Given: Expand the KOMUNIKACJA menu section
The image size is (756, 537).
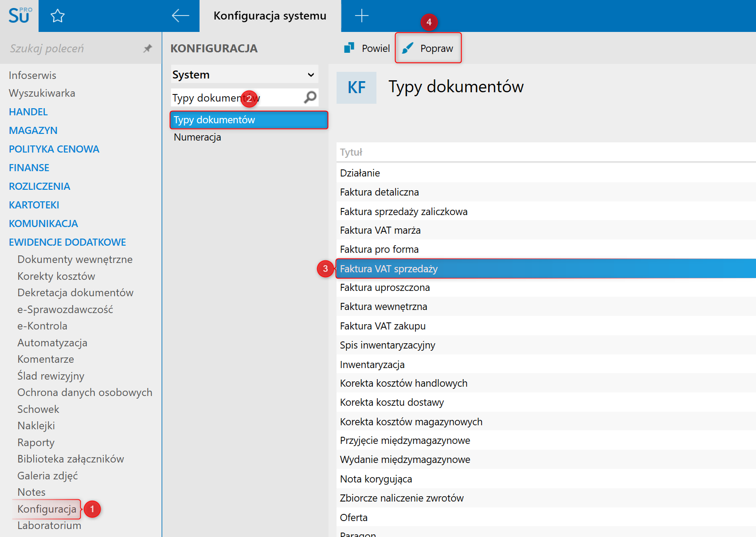Looking at the screenshot, I should (x=43, y=223).
